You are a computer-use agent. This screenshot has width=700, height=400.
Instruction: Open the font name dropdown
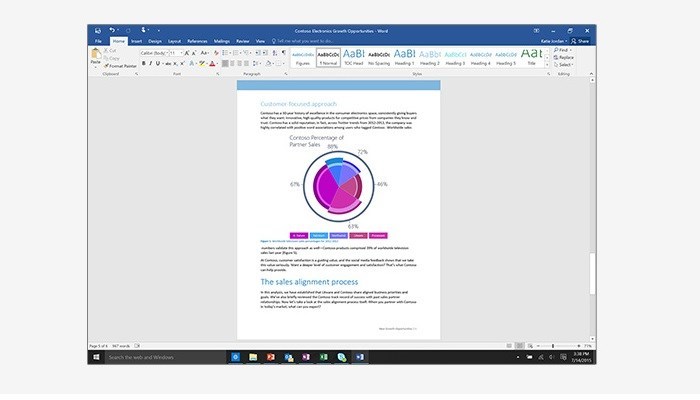pyautogui.click(x=167, y=53)
